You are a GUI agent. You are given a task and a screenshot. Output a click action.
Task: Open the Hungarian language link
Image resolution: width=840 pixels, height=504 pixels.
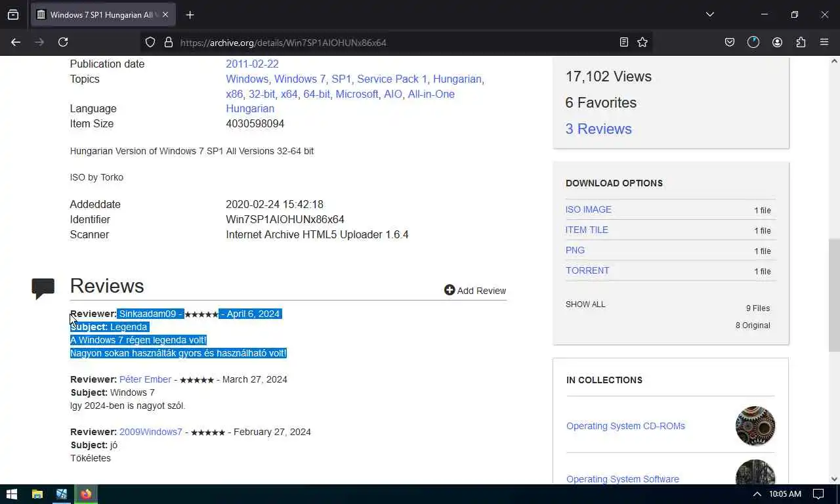(250, 108)
